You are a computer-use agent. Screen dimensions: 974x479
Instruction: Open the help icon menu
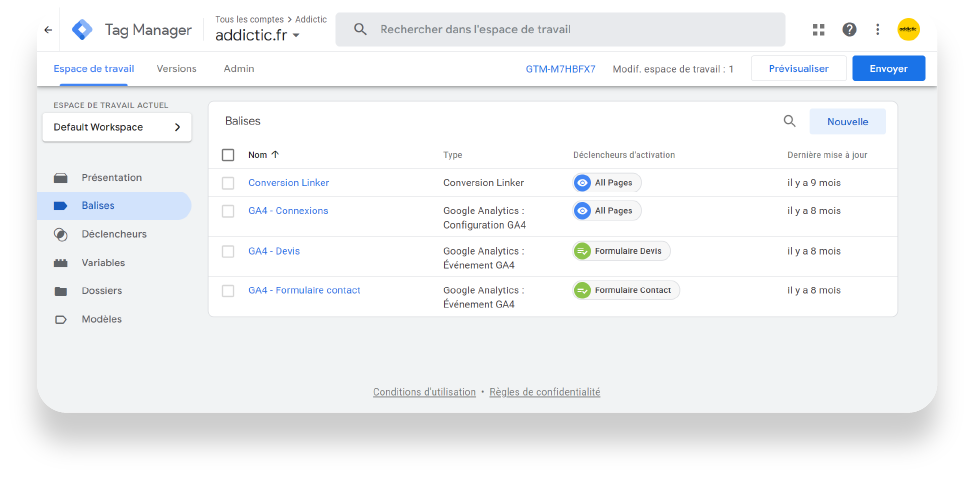click(x=849, y=30)
